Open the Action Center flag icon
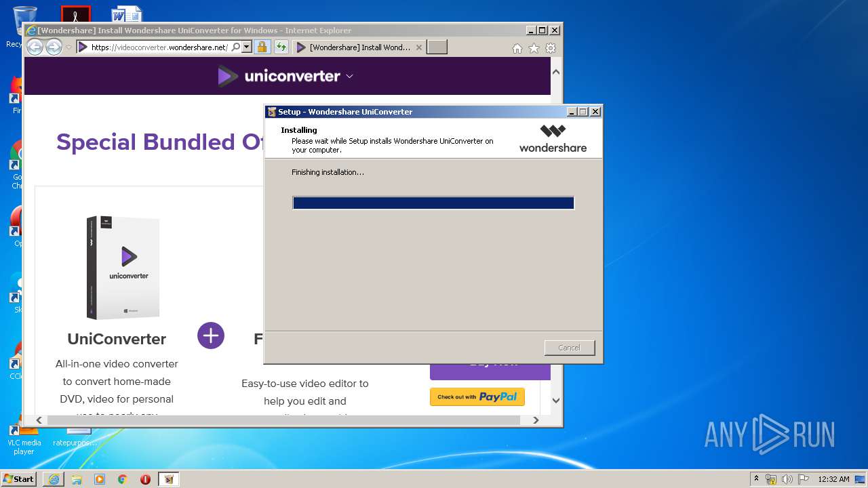 804,479
